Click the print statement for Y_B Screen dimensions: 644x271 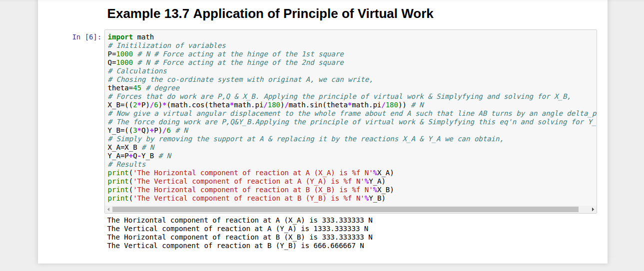click(247, 198)
